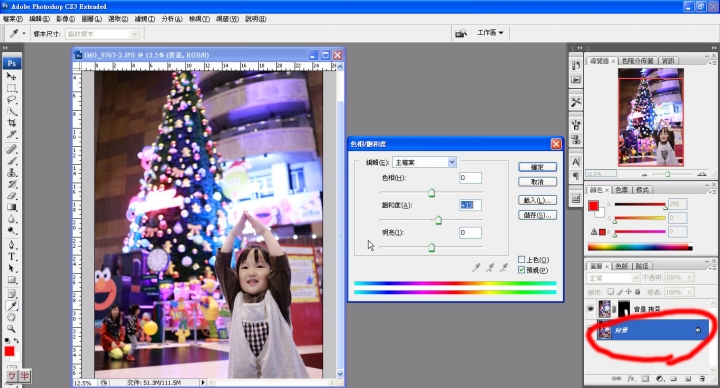The width and height of the screenshot is (720, 388).
Task: Click the 取消 cancel button
Action: pos(537,182)
